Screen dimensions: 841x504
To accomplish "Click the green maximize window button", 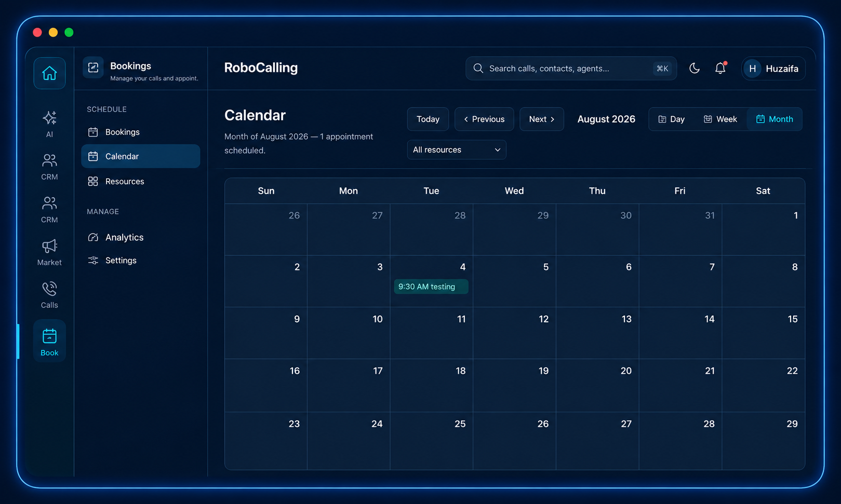I will (69, 32).
